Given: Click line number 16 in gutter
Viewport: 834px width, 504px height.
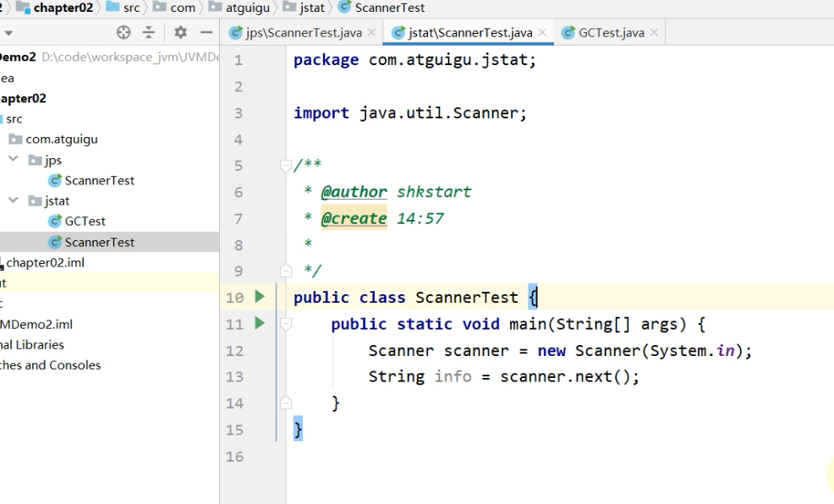Looking at the screenshot, I should point(234,457).
